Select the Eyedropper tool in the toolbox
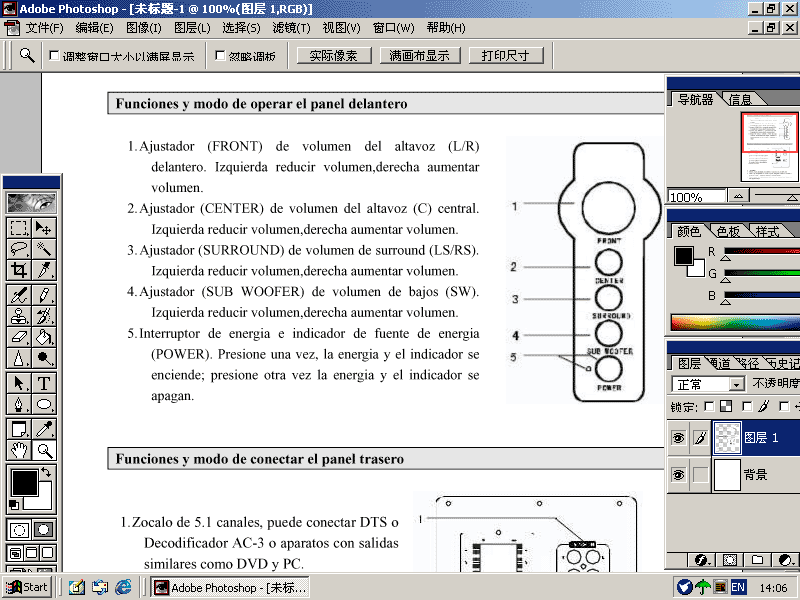The width and height of the screenshot is (800, 600). click(44, 429)
